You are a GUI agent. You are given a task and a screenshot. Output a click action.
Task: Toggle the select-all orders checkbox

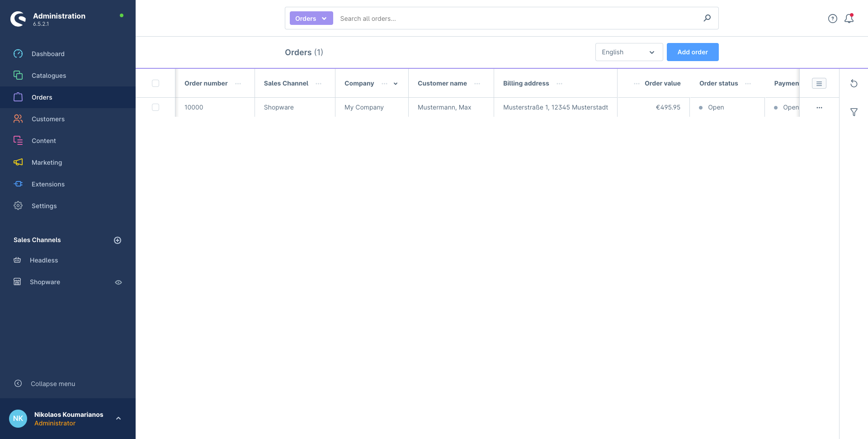click(x=156, y=83)
